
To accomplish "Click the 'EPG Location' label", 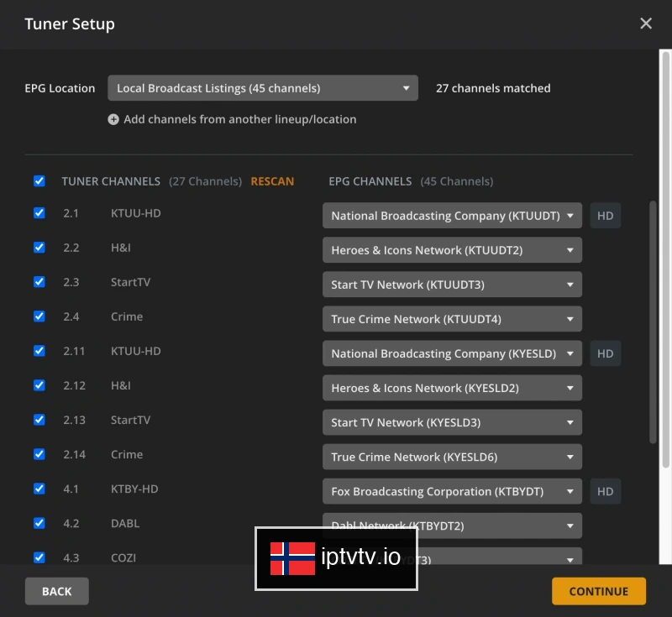I will [60, 88].
